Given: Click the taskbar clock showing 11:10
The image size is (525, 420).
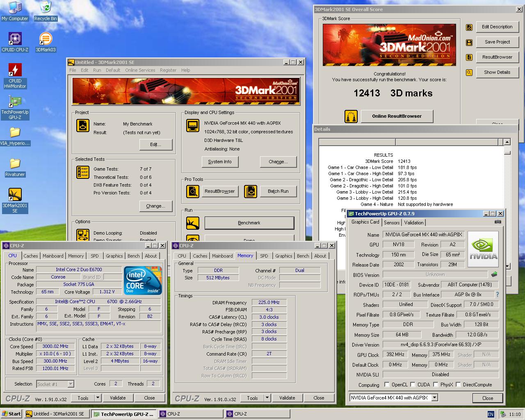Looking at the screenshot, I should (x=515, y=414).
